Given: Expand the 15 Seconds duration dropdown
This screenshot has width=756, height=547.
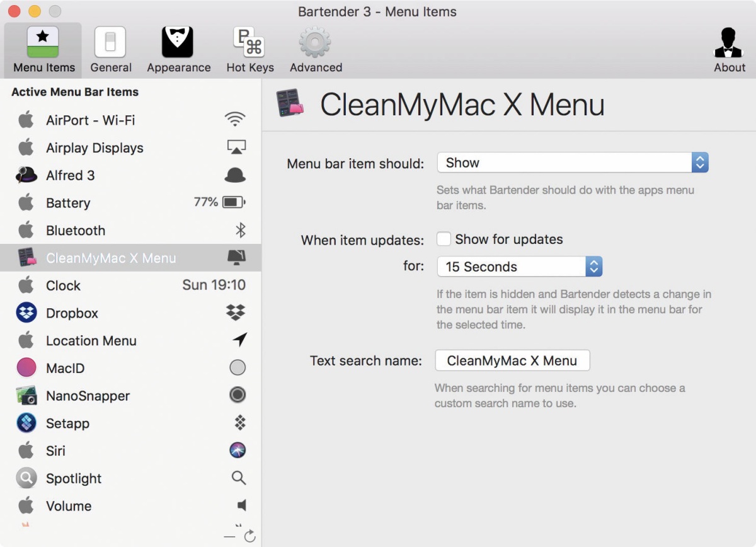Looking at the screenshot, I should coord(520,267).
